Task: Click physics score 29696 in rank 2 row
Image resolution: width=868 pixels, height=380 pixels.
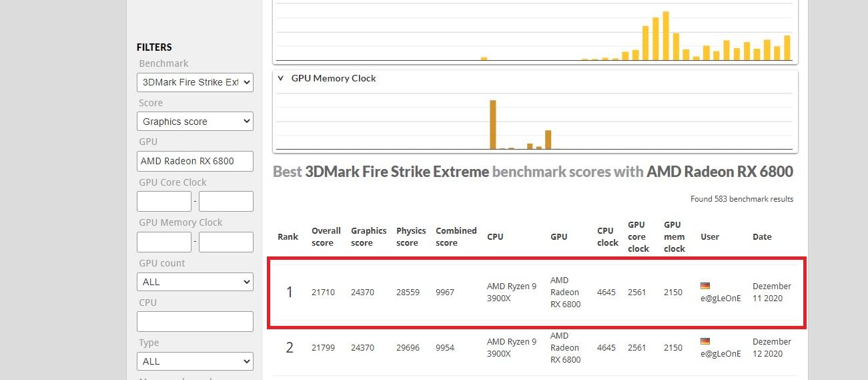Action: coord(408,347)
